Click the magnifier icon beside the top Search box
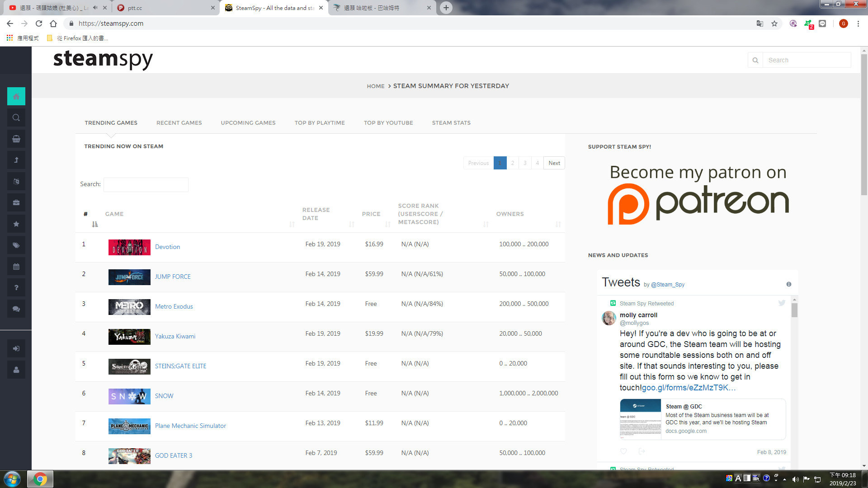This screenshot has height=488, width=868. pyautogui.click(x=755, y=60)
